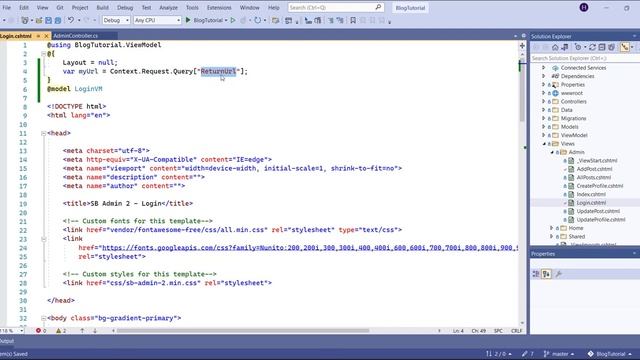Click the Save icon in the toolbar

tap(49, 20)
